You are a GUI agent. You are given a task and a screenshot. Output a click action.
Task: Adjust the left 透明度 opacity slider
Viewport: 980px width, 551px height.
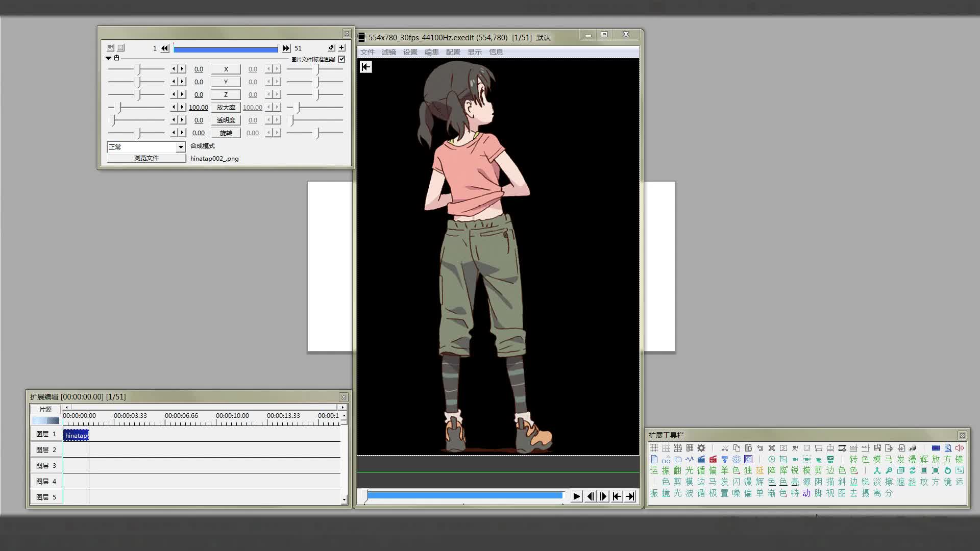click(x=136, y=120)
